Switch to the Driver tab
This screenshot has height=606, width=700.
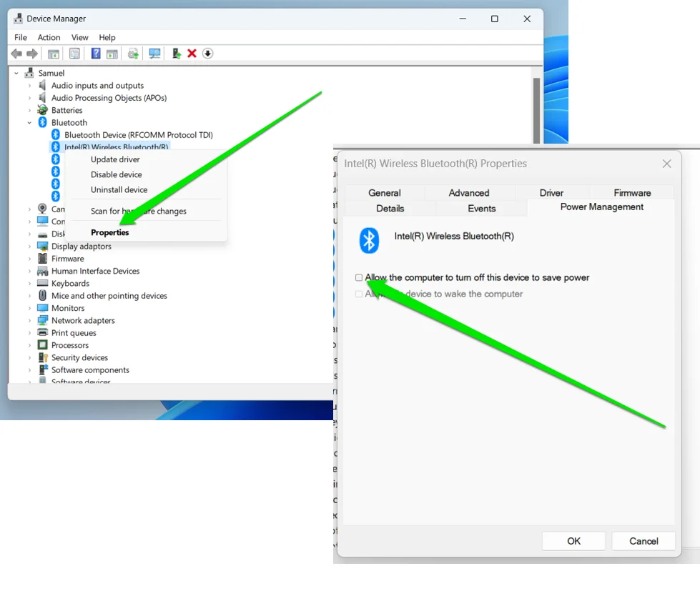(x=551, y=193)
